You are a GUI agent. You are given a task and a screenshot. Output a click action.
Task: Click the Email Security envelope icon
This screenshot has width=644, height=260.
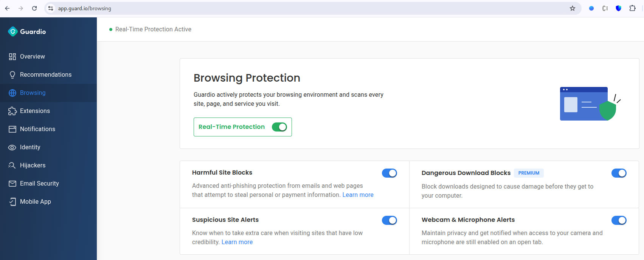click(x=12, y=184)
